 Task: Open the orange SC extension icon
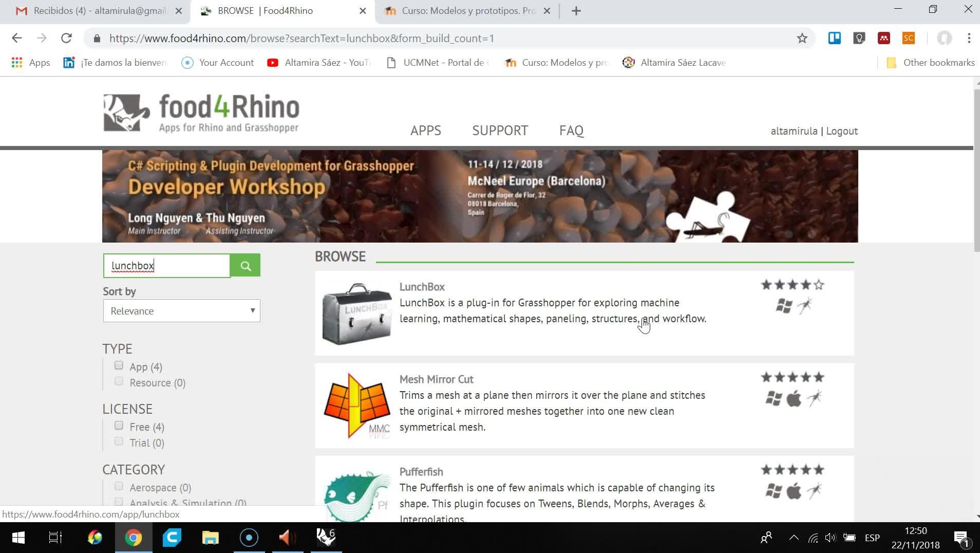908,38
